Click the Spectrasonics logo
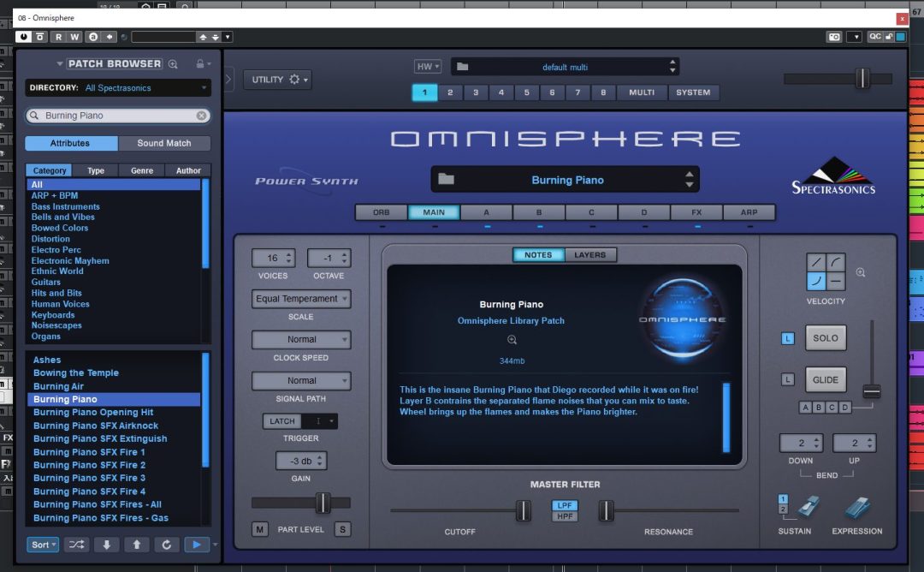This screenshot has width=924, height=572. (833, 176)
